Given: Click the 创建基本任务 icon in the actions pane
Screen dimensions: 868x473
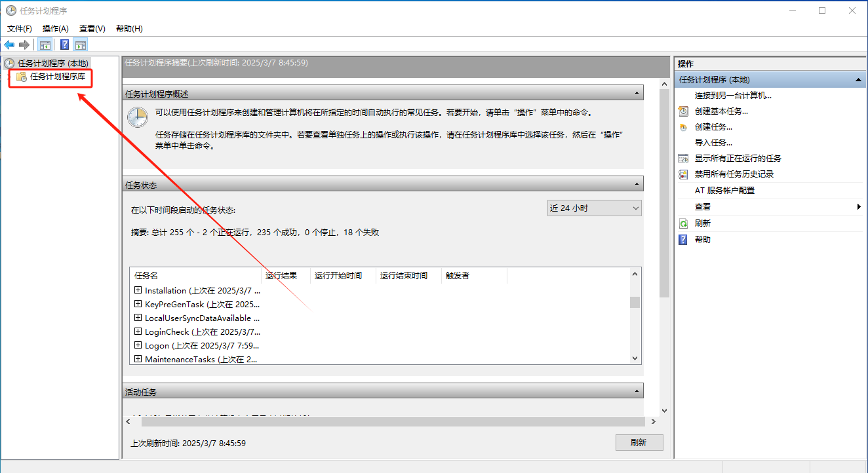Looking at the screenshot, I should tap(683, 111).
